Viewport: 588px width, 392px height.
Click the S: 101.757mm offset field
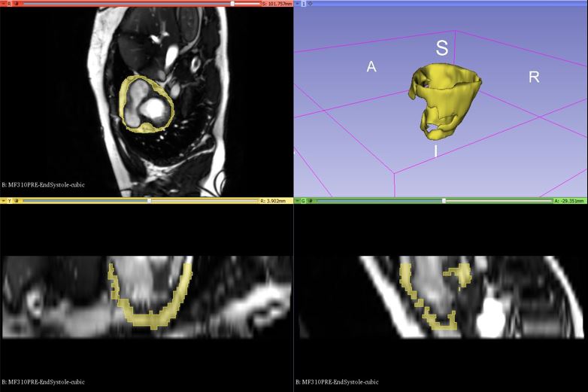(277, 3)
